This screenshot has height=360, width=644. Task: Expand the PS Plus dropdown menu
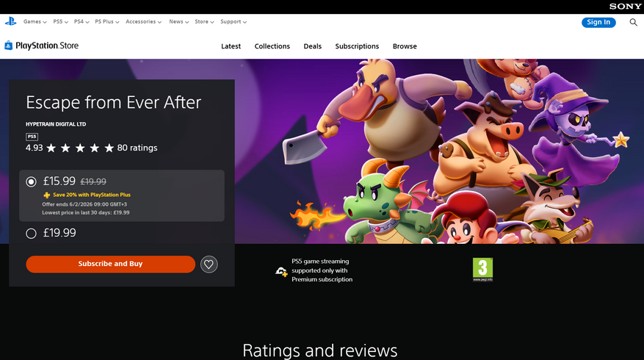[106, 22]
